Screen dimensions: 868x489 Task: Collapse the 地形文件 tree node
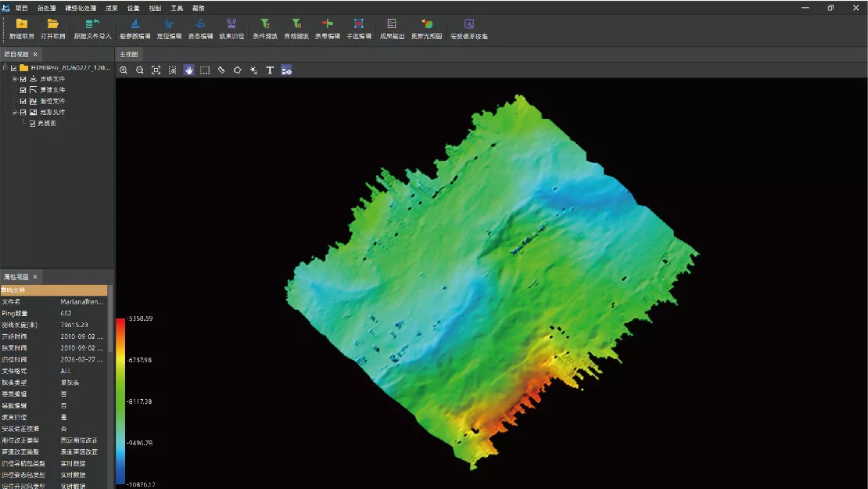click(15, 113)
